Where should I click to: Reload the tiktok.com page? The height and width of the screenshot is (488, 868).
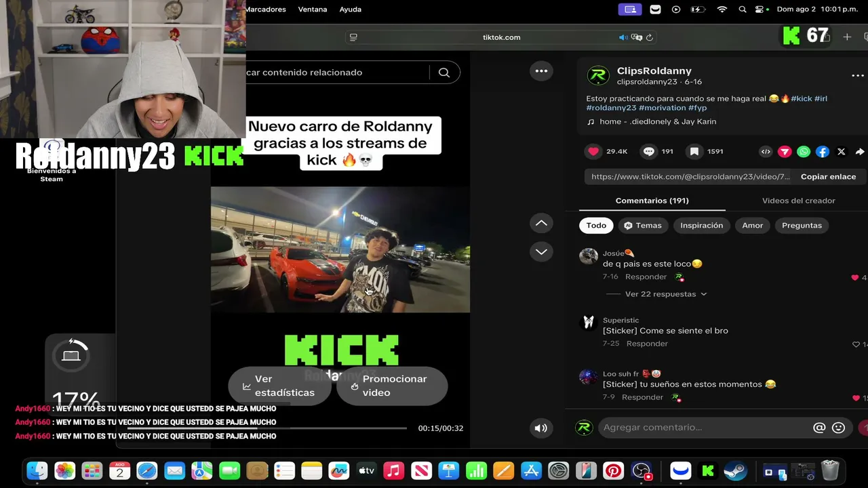pyautogui.click(x=650, y=37)
